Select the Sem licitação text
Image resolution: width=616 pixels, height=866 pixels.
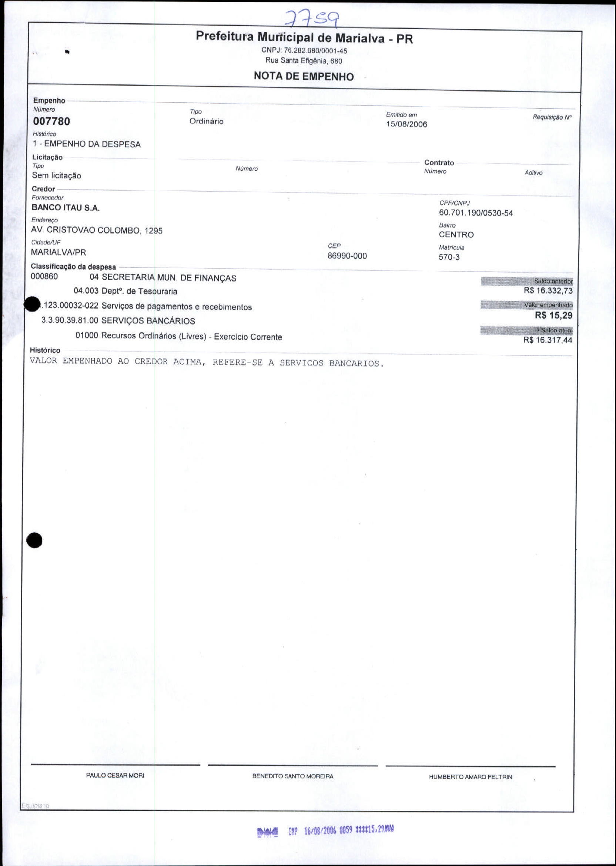(x=57, y=176)
